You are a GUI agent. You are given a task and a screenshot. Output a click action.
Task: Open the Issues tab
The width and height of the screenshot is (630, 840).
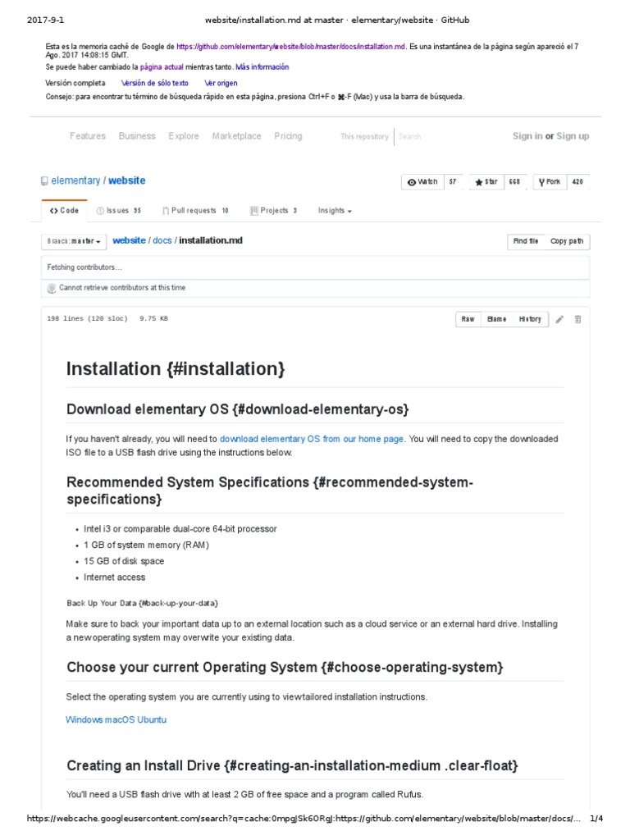[118, 211]
